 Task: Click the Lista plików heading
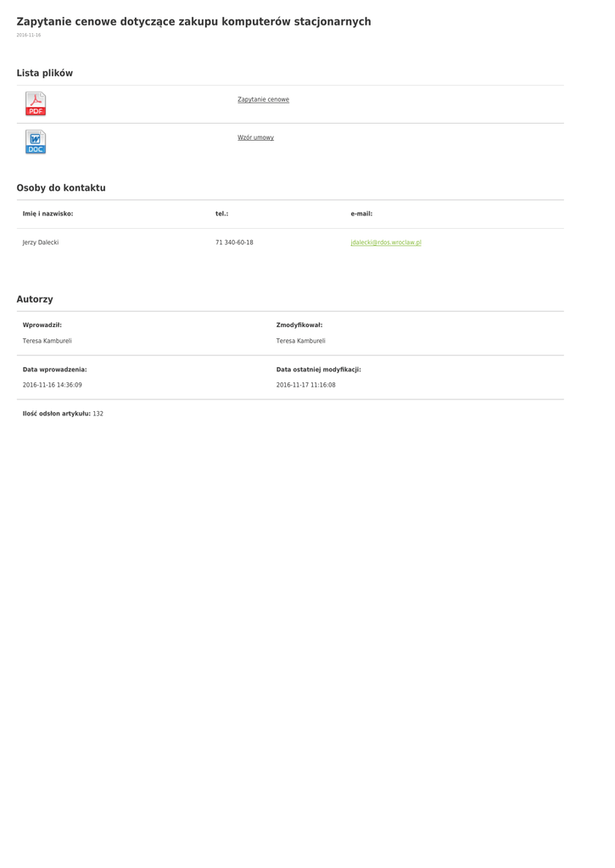[45, 74]
